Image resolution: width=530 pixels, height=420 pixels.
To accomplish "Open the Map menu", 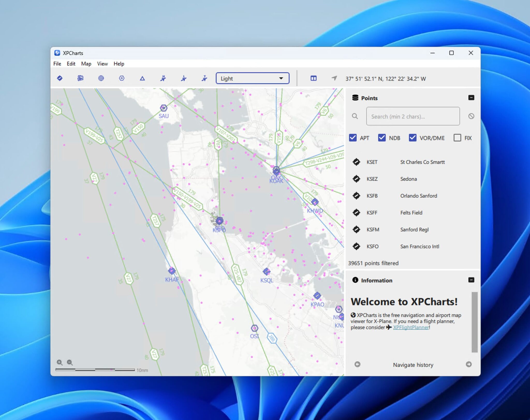I will 86,64.
